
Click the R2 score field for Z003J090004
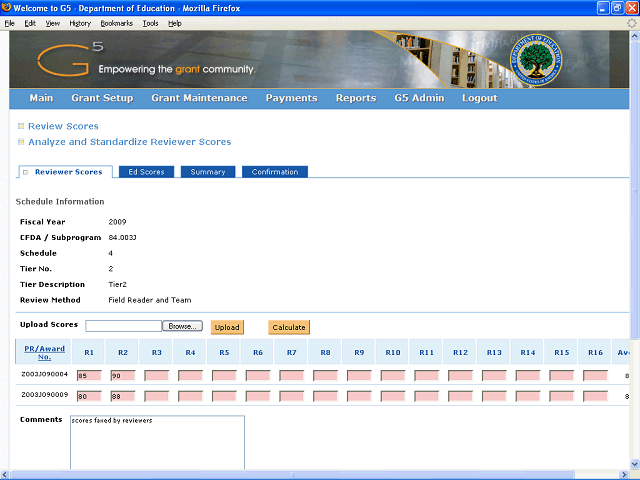(123, 376)
